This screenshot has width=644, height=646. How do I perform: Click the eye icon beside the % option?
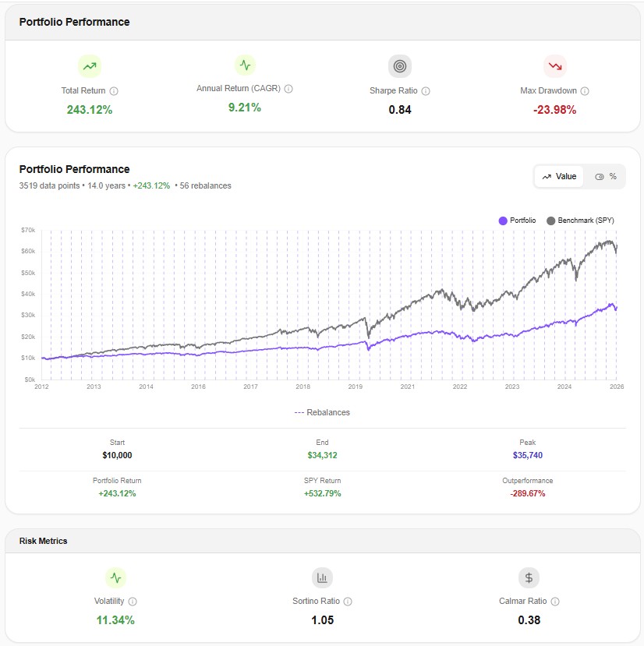click(x=600, y=176)
